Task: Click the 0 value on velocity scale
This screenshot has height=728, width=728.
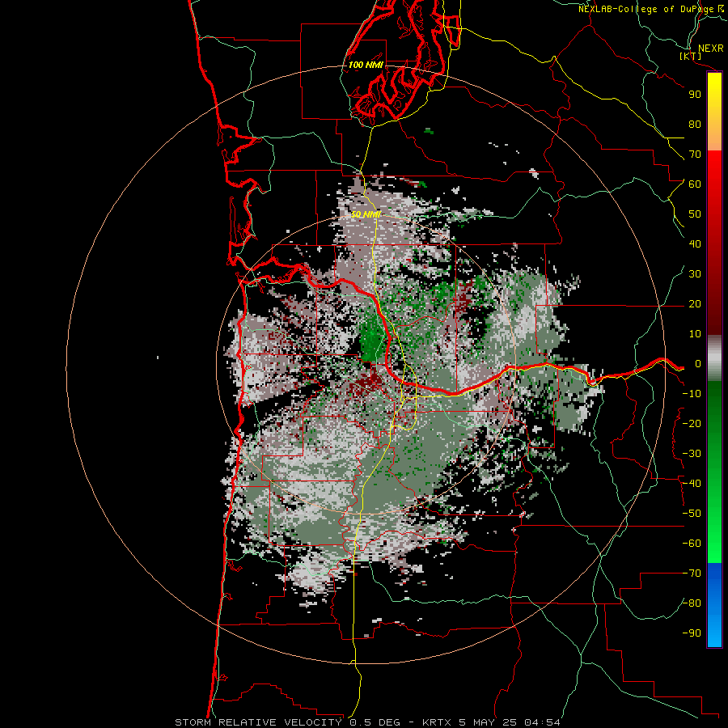Action: click(698, 364)
